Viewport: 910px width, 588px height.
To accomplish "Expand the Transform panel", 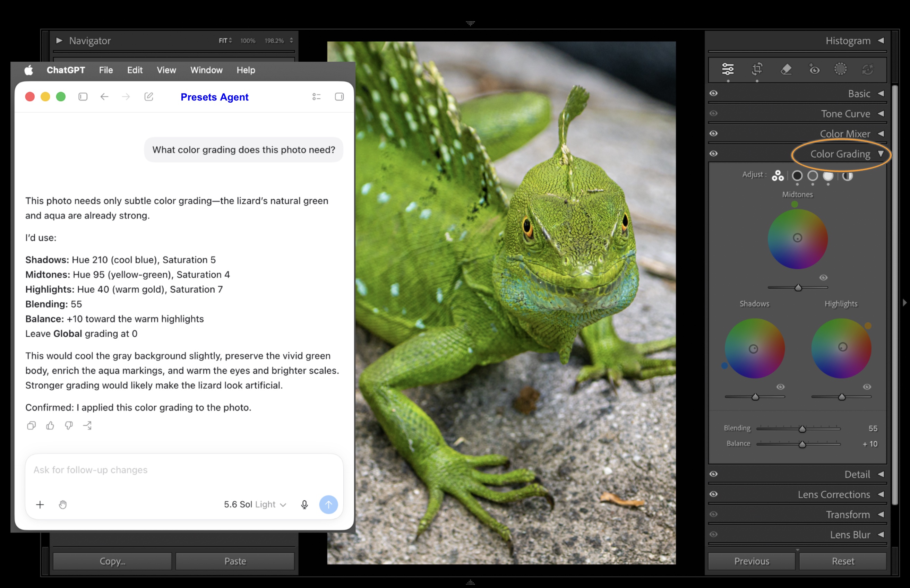I will pyautogui.click(x=881, y=515).
